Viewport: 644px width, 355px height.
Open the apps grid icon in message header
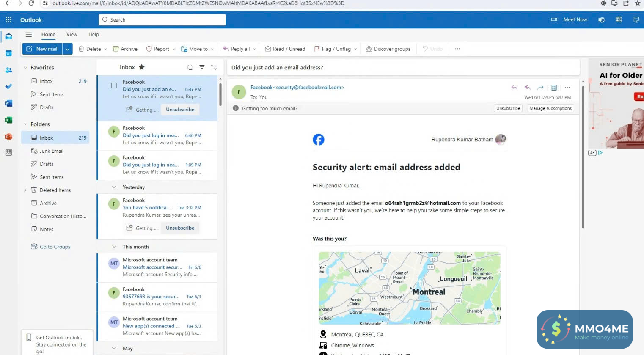(554, 88)
